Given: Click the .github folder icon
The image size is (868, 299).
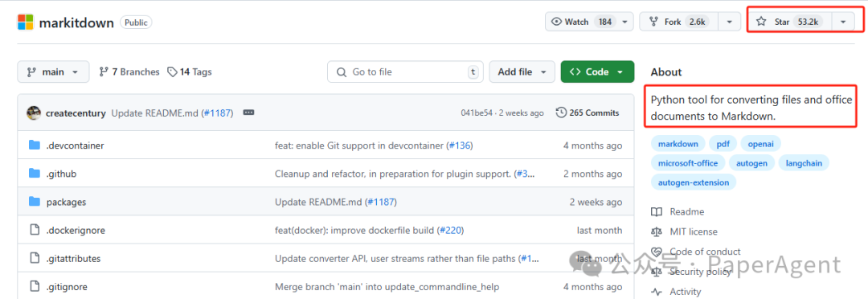Looking at the screenshot, I should tap(35, 174).
